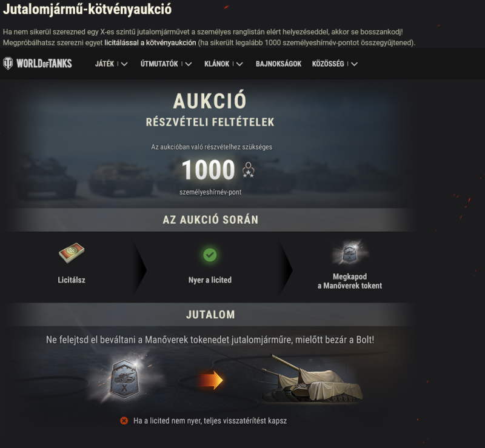Expand the ÚTMUTATÓK dropdown chevron

point(189,64)
